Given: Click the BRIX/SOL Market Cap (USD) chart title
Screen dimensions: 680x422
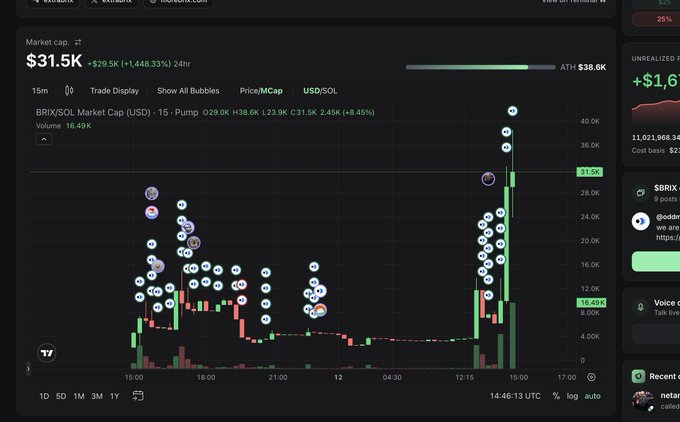Looking at the screenshot, I should click(x=117, y=112).
